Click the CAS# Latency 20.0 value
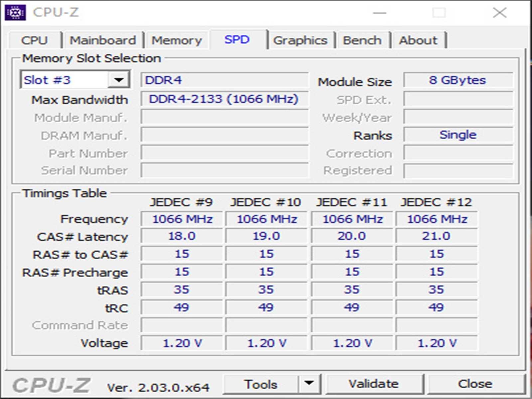 tap(352, 236)
